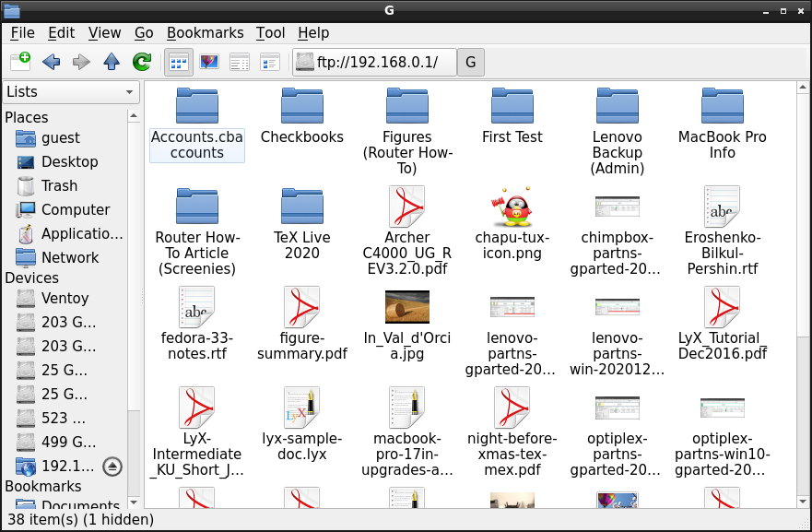Viewport: 812px width, 532px height.
Task: Open the Bookmarks menu
Action: [x=205, y=33]
